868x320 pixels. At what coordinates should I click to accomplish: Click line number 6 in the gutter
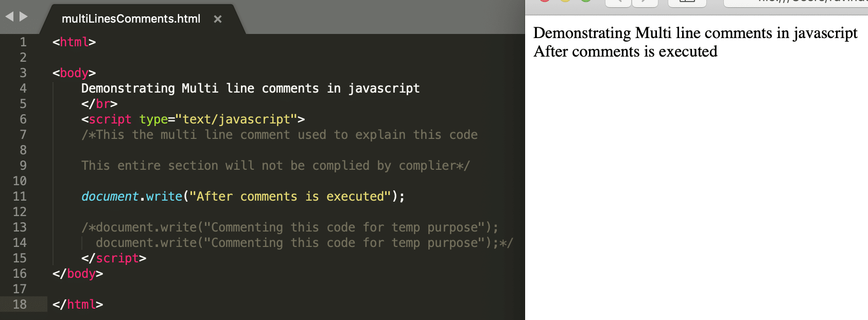click(23, 119)
